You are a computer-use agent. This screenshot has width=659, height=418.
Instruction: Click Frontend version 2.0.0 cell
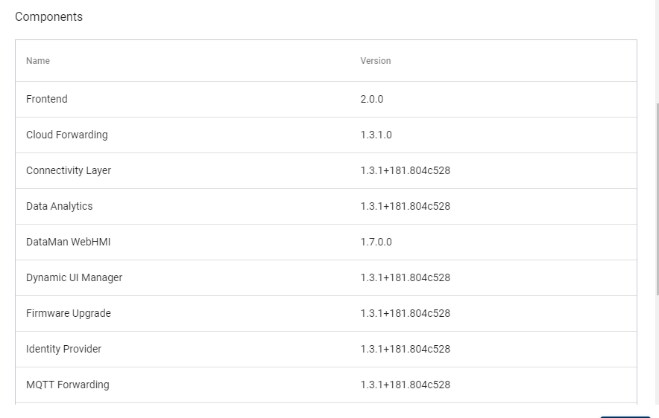click(x=372, y=99)
